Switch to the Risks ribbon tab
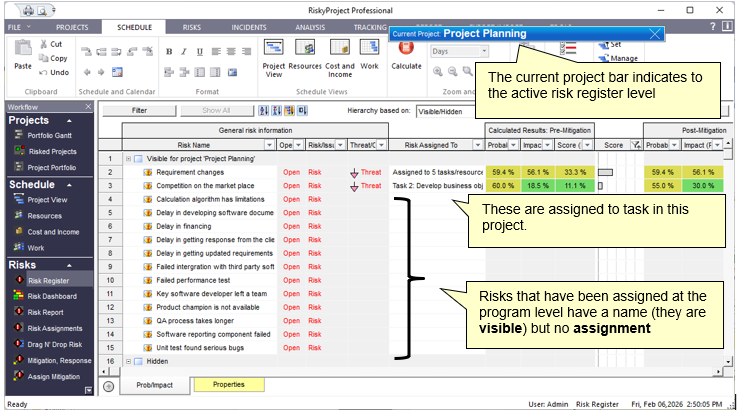 [x=192, y=27]
